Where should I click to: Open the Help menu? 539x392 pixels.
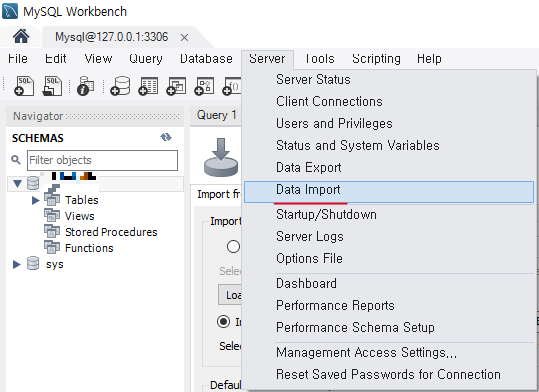tap(429, 59)
